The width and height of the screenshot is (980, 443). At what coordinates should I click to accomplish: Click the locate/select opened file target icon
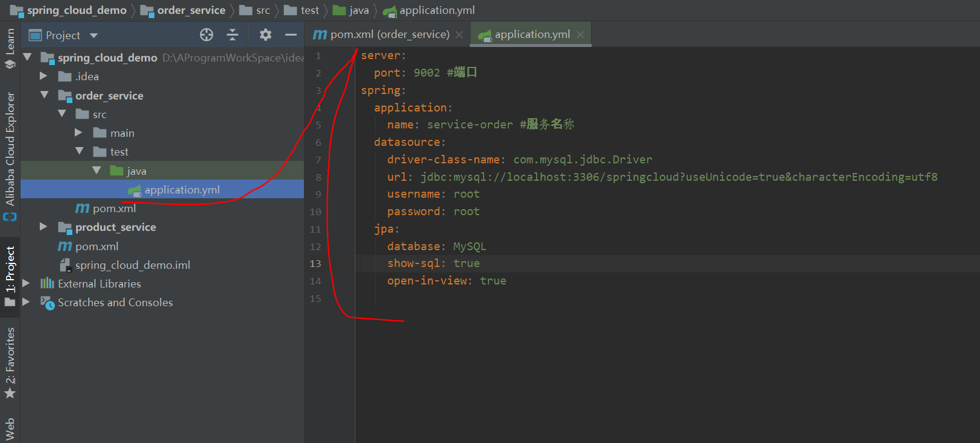pyautogui.click(x=206, y=35)
